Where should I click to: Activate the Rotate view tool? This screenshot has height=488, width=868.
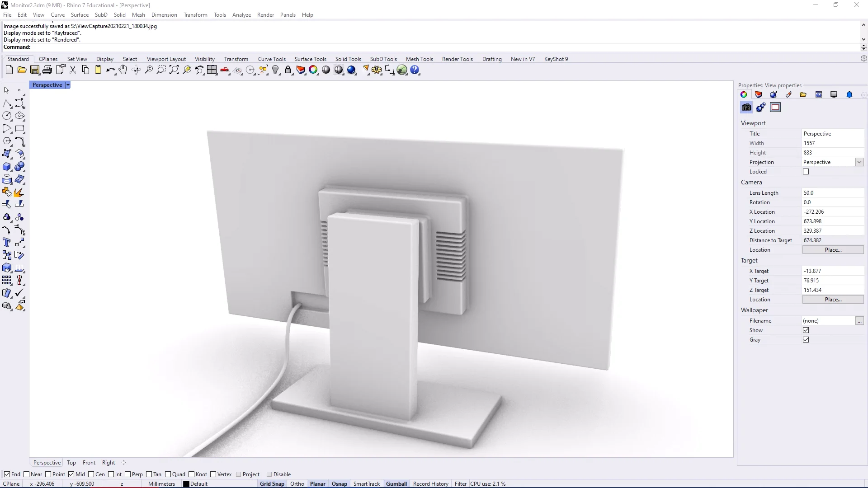pyautogui.click(x=137, y=70)
